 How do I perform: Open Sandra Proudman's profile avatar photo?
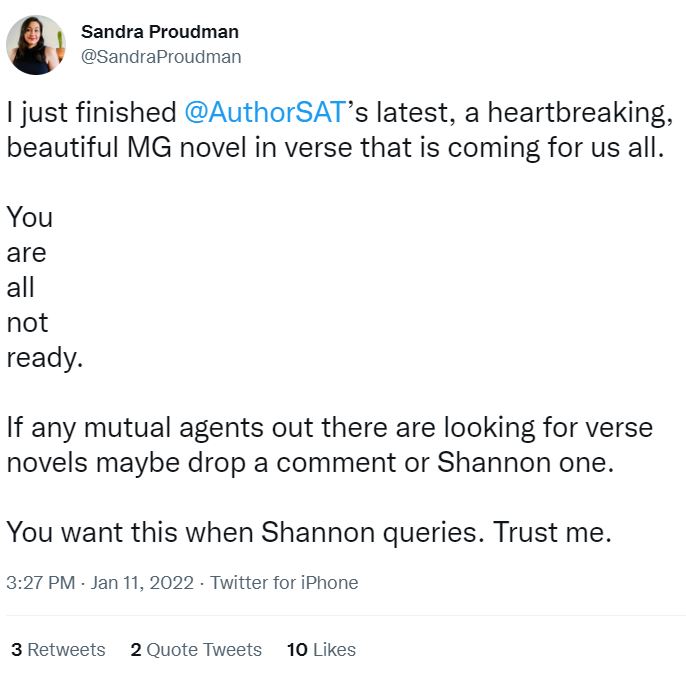(36, 45)
